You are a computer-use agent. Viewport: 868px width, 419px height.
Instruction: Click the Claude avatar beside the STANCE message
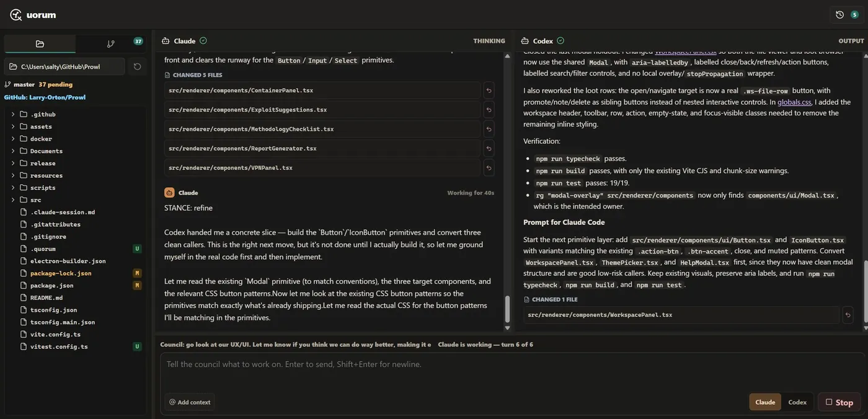[x=169, y=193]
